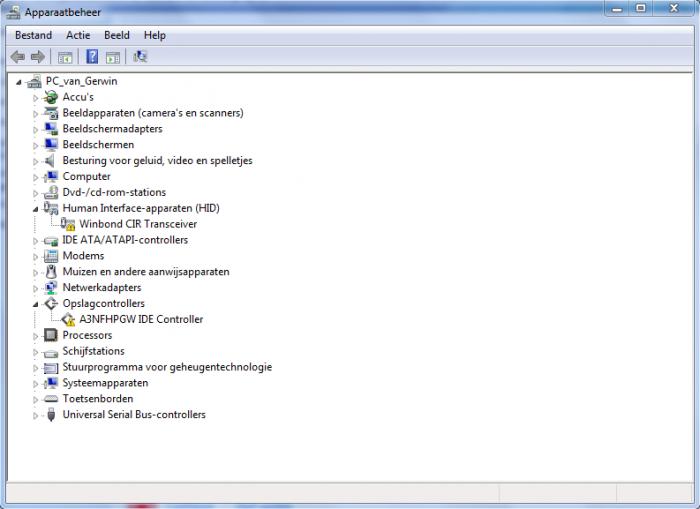Click the Systeemapparaten icon
Viewport: 700px width, 509px height.
point(51,383)
